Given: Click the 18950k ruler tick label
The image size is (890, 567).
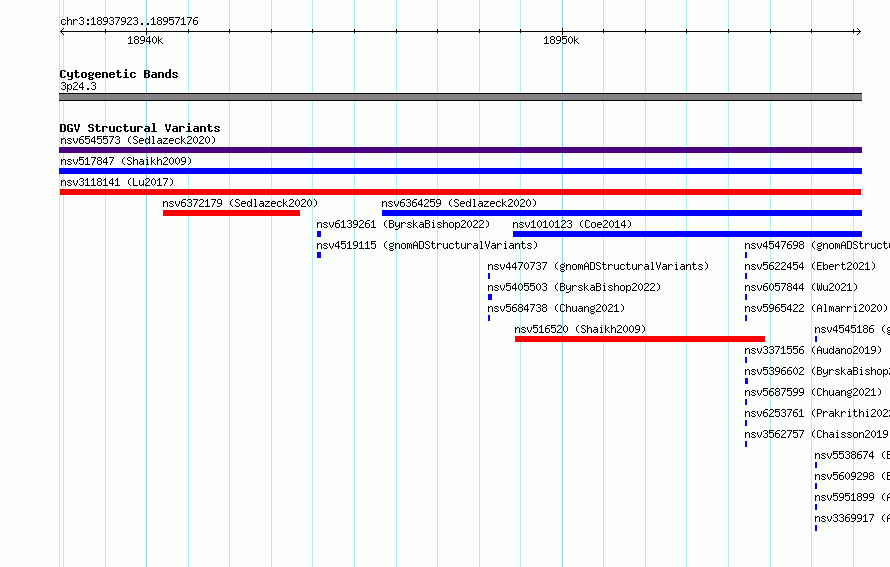Looking at the screenshot, I should coord(561,40).
